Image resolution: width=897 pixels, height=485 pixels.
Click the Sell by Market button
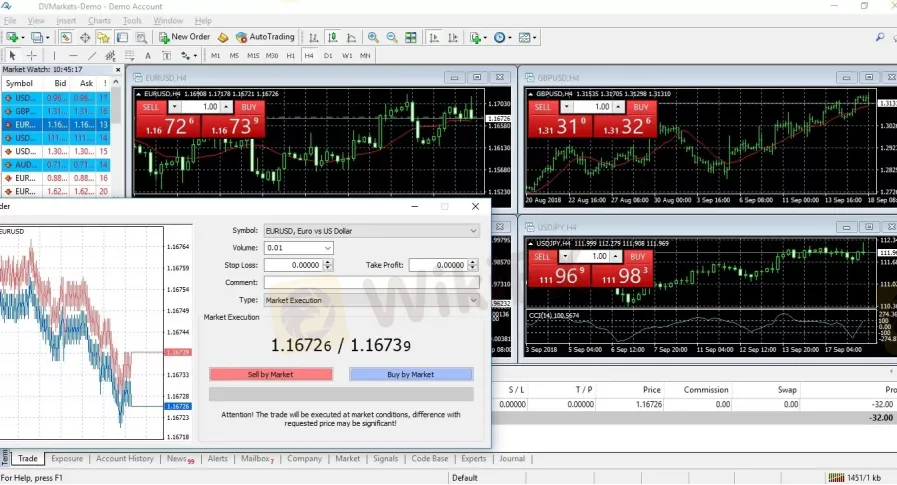[270, 374]
